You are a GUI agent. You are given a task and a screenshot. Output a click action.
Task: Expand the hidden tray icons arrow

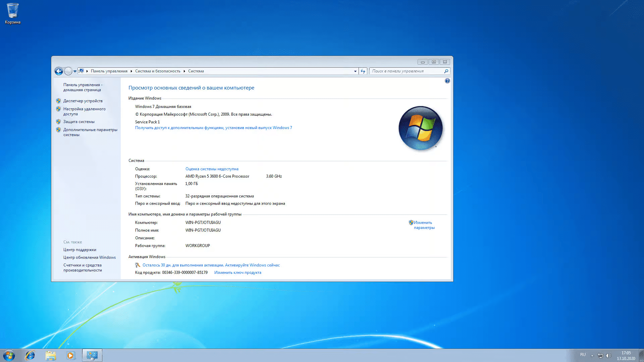tap(592, 355)
